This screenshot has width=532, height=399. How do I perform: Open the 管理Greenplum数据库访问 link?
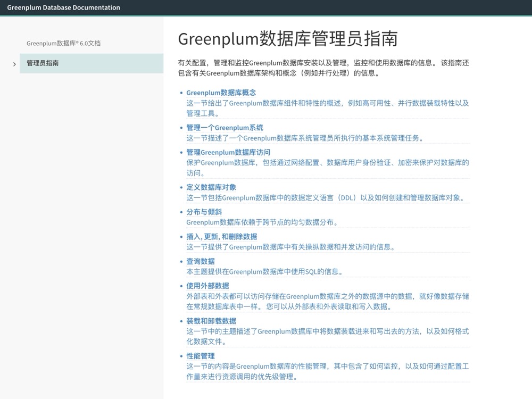tap(228, 152)
